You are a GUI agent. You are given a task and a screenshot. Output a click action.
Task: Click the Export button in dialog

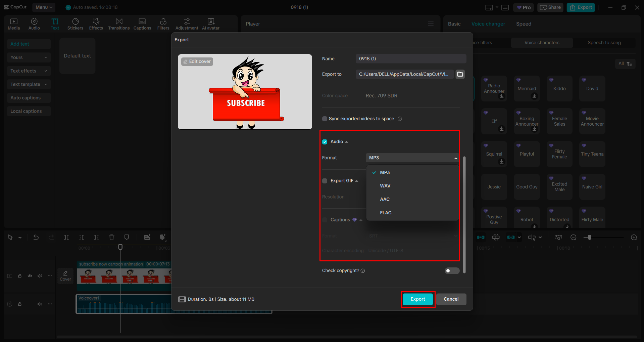coord(418,299)
